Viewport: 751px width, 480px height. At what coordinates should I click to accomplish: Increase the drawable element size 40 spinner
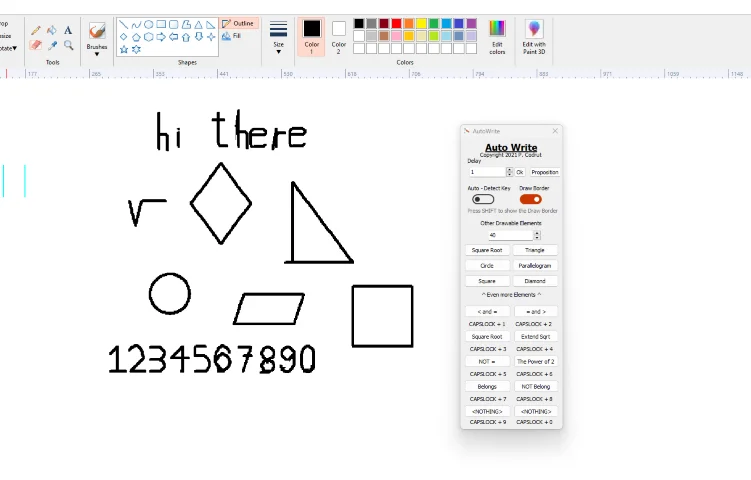point(537,233)
